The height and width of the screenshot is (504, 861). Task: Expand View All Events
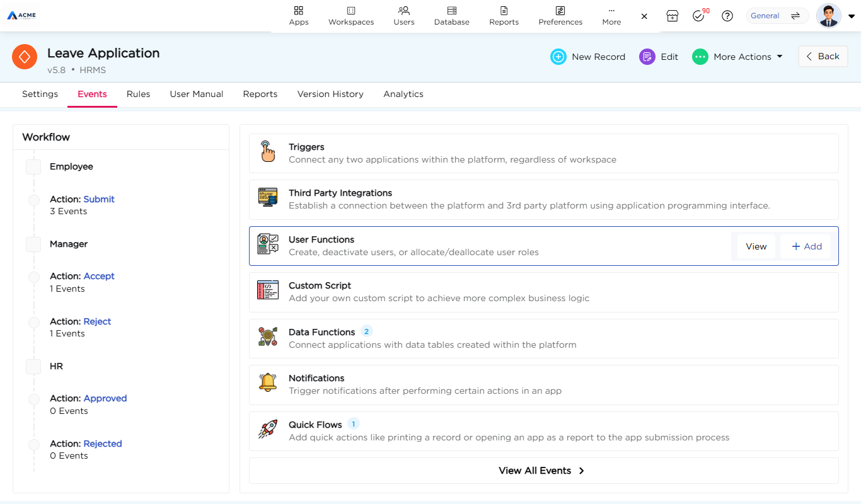pyautogui.click(x=544, y=471)
